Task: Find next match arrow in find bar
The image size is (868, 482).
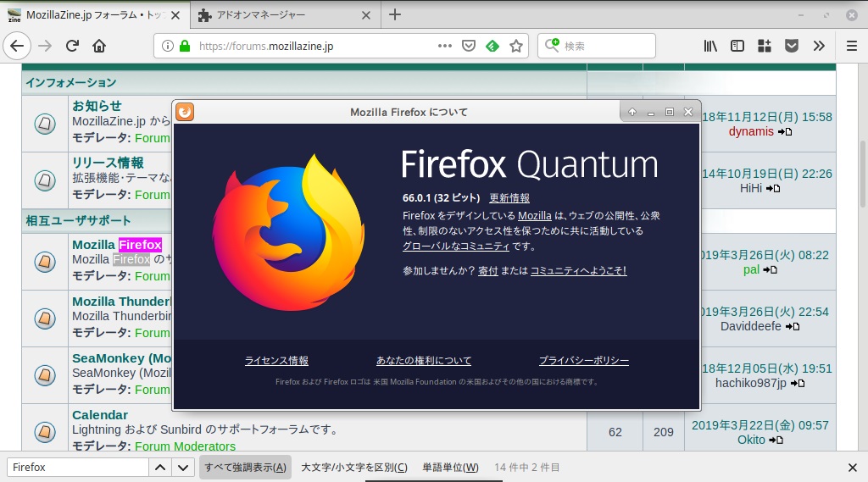Action: [x=183, y=468]
